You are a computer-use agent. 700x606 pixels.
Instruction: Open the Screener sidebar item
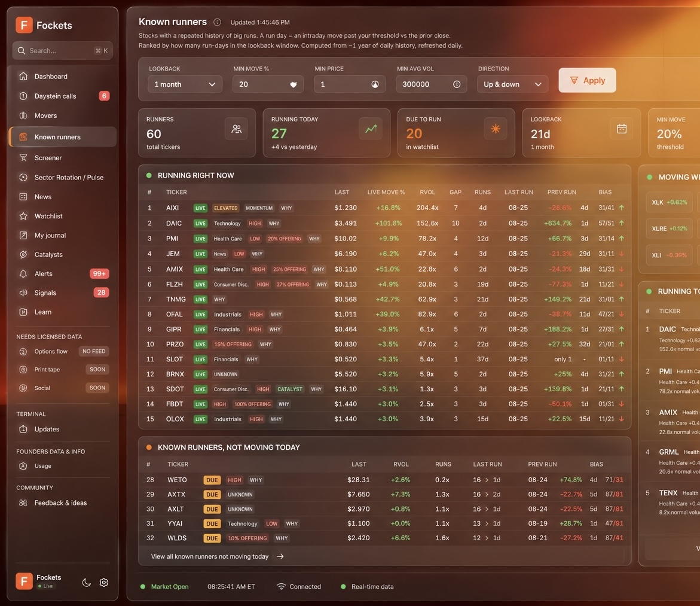tap(62, 158)
